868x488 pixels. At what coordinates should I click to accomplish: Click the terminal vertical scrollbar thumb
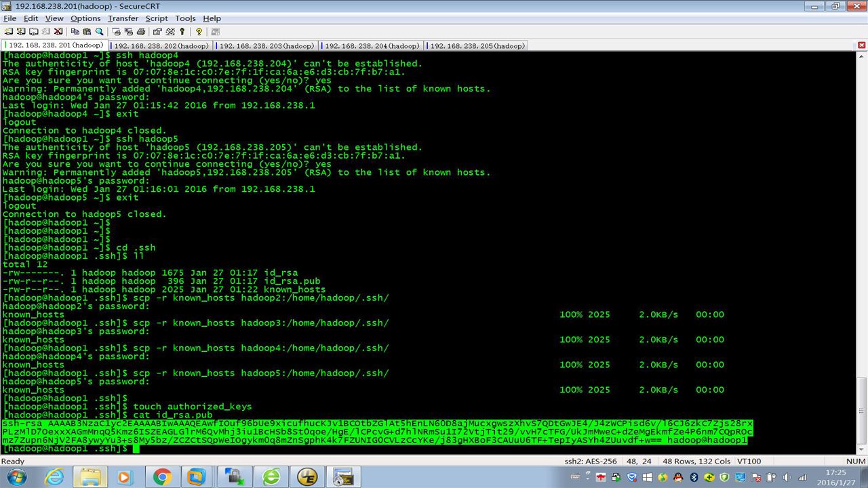coord(861,410)
